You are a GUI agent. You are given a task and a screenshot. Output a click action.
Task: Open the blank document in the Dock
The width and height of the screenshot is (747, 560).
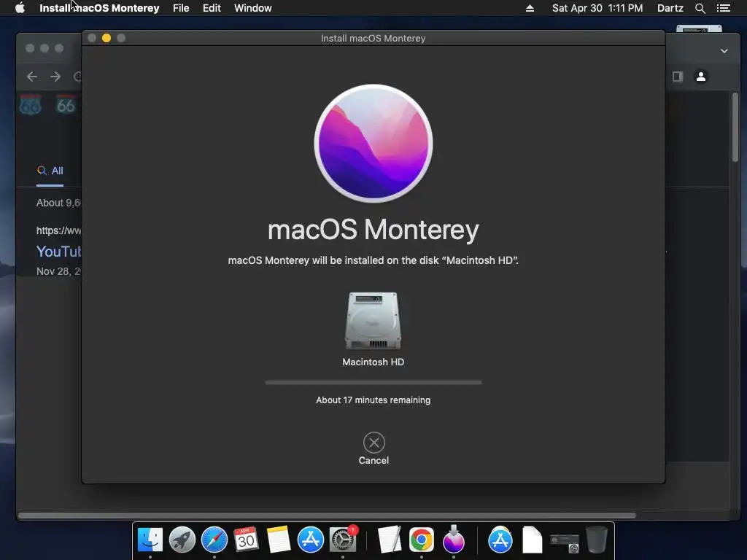pos(532,540)
